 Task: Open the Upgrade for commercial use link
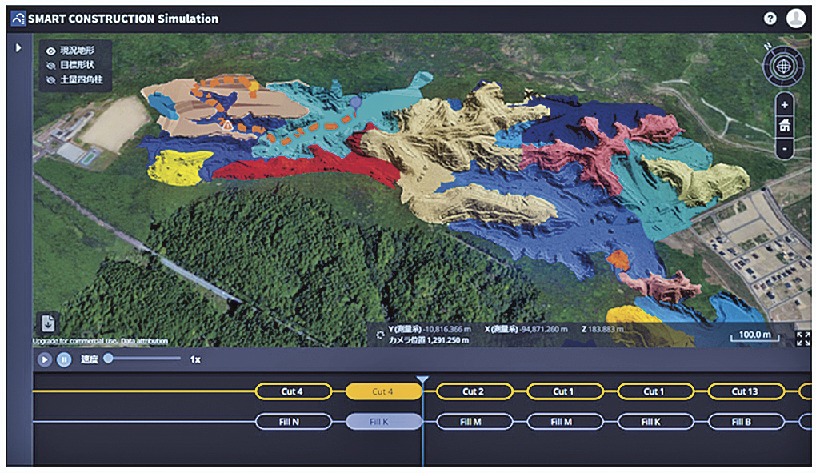click(76, 341)
